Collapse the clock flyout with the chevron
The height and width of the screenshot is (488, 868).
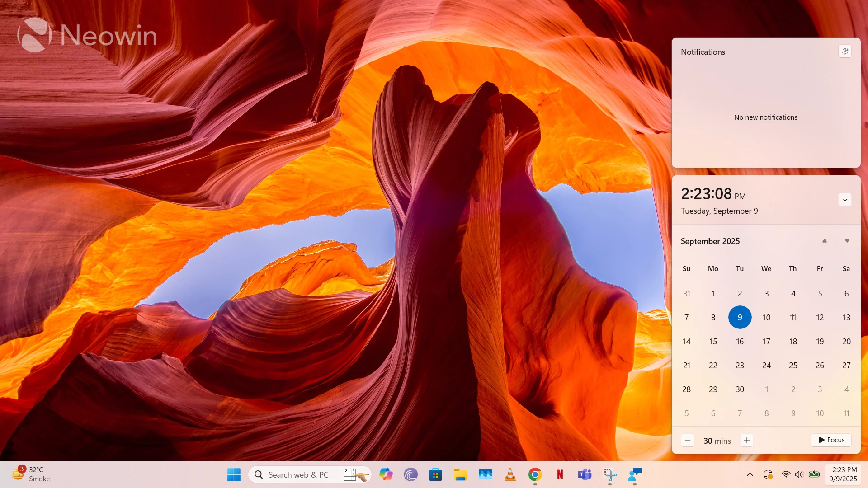[x=844, y=199]
